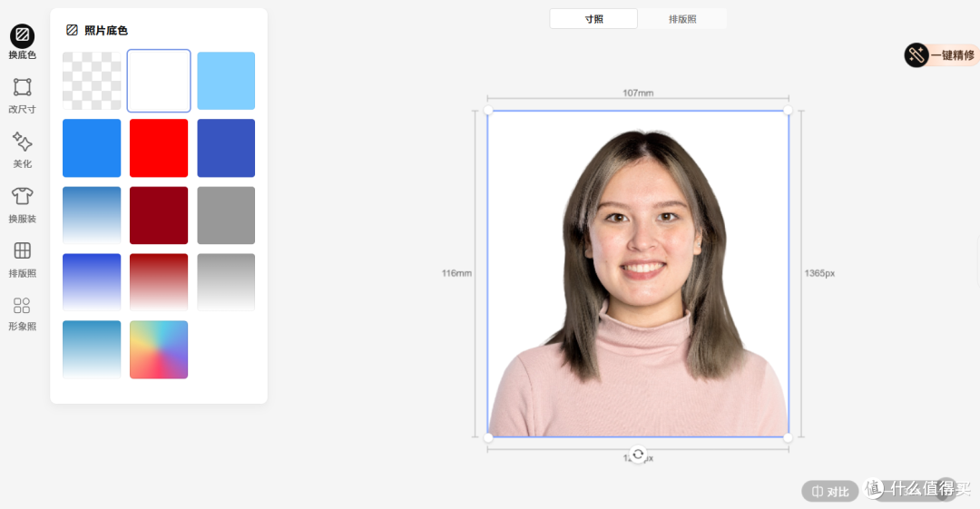Open the 排版照 layout tool in sidebar
This screenshot has width=980, height=509.
point(22,259)
